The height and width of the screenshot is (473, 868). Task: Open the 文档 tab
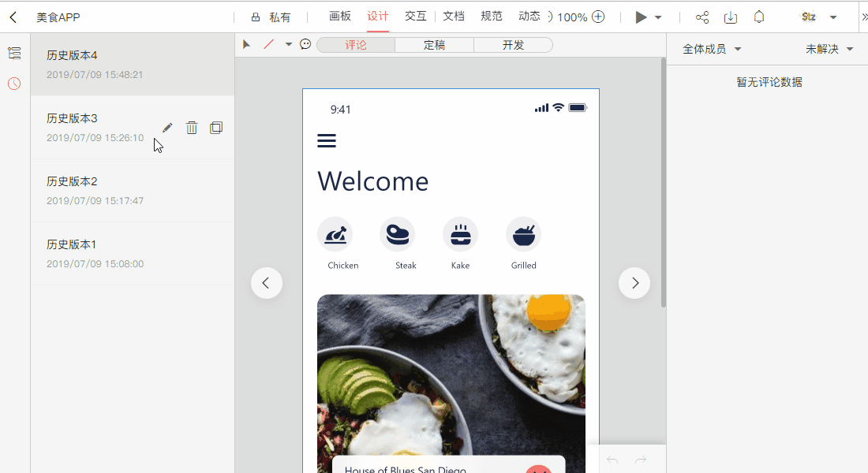pos(454,17)
